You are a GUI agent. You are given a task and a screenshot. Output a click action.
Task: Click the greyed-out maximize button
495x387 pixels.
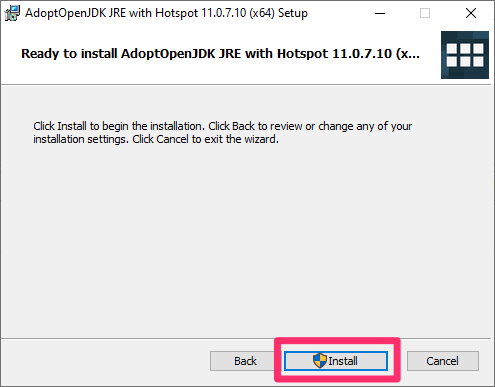(425, 13)
